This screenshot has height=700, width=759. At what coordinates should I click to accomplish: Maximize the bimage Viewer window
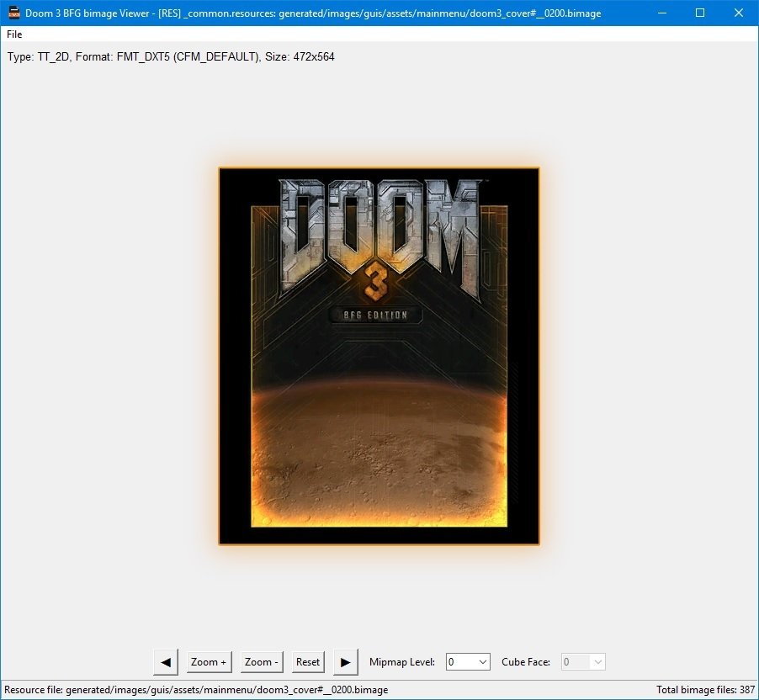pos(700,13)
